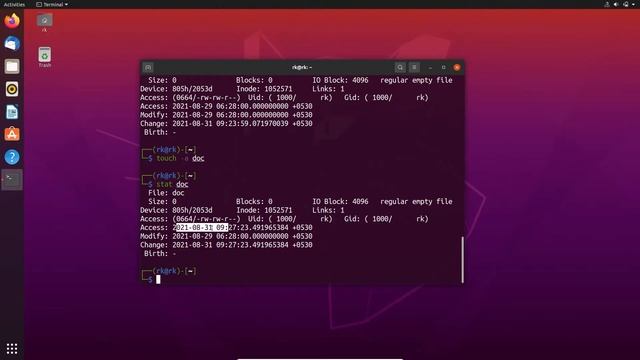Screen dimensions: 640x360
Task: Click the last Modify timestamp line
Action: tap(226, 236)
